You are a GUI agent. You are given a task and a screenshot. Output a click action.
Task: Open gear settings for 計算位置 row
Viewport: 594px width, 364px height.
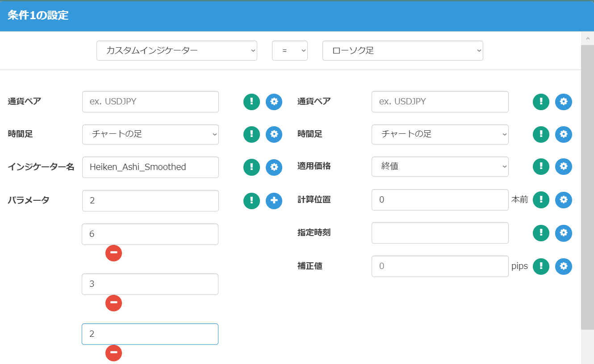(564, 200)
